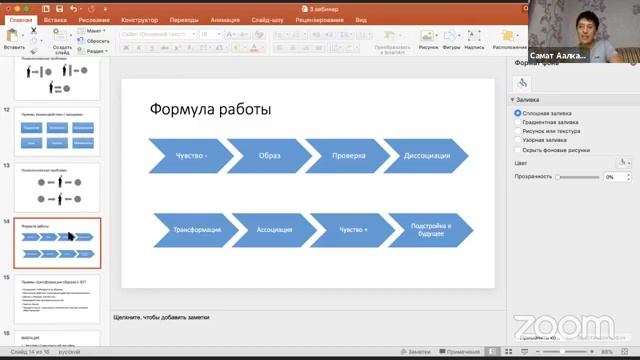The image size is (640, 360).
Task: Click the Comments (Примечания) button in status bar
Action: click(460, 351)
